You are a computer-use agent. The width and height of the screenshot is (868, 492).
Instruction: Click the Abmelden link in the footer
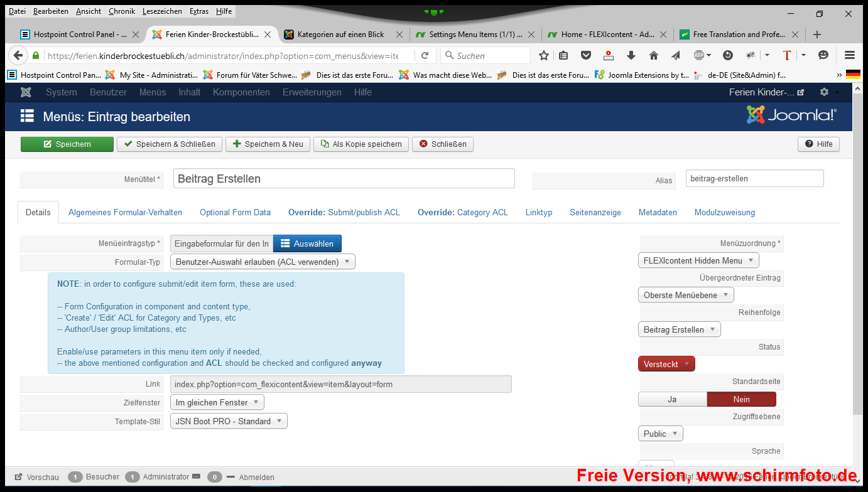click(257, 477)
